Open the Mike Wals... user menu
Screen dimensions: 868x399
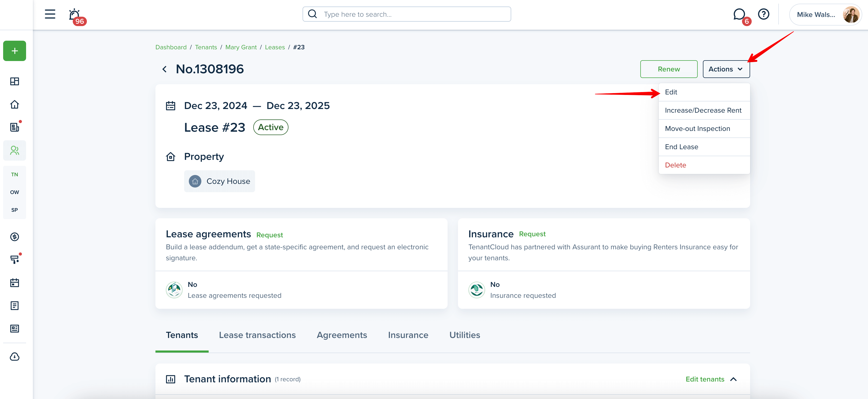tap(825, 15)
